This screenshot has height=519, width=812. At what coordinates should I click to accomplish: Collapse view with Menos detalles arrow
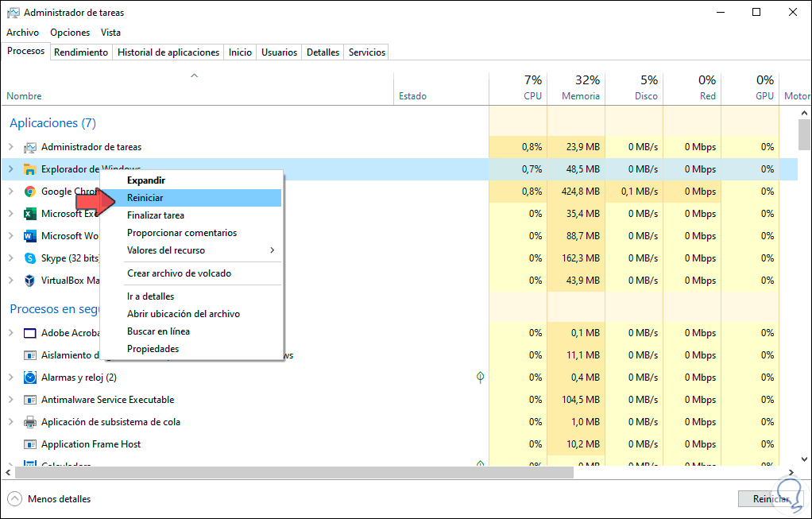14,499
